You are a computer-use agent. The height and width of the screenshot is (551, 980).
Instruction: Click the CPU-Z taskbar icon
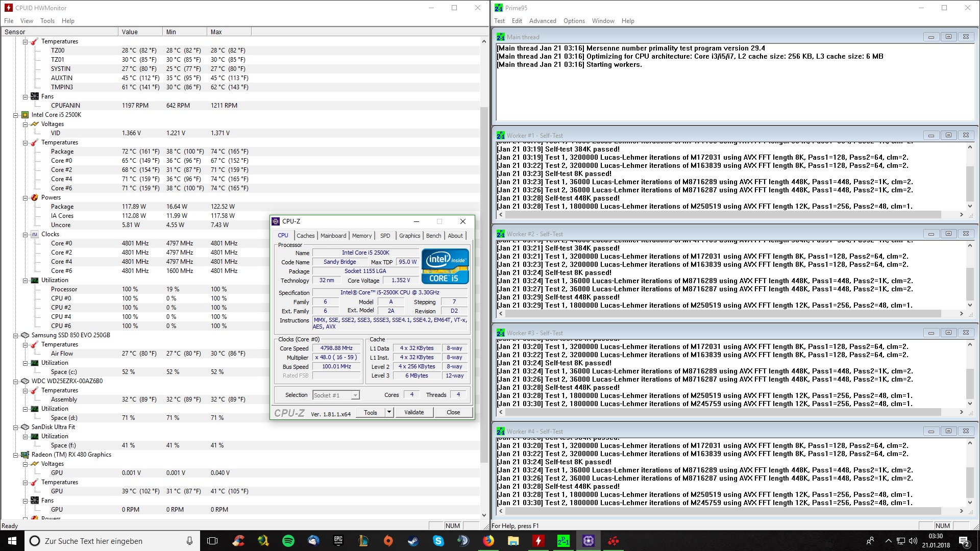589,541
